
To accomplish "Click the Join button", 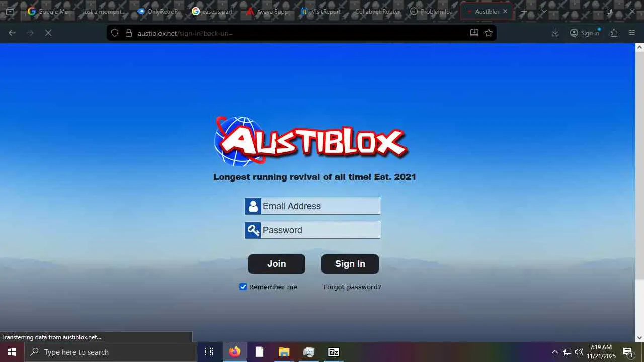I will click(277, 264).
